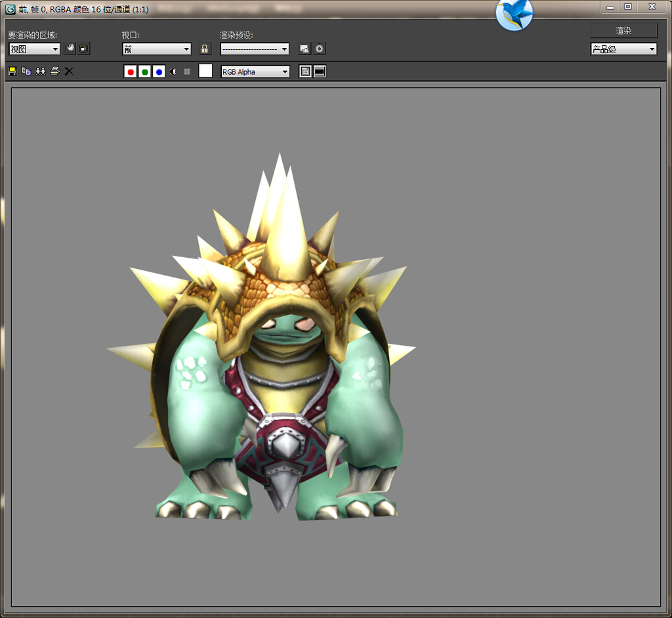Open the Environment and Effects icon

coord(320,49)
